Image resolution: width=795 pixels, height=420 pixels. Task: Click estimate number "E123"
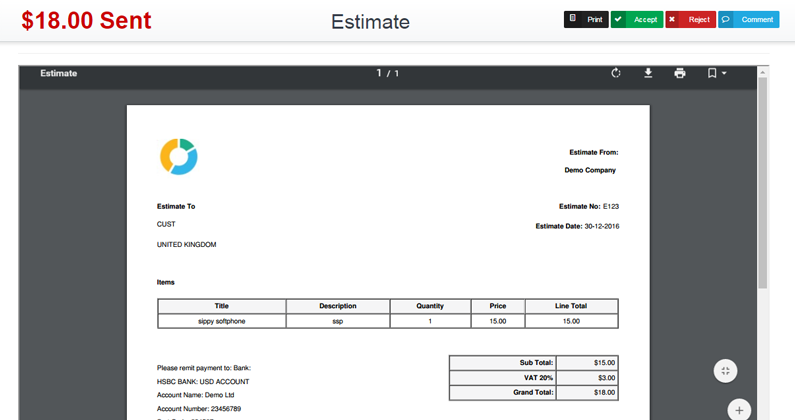[611, 206]
